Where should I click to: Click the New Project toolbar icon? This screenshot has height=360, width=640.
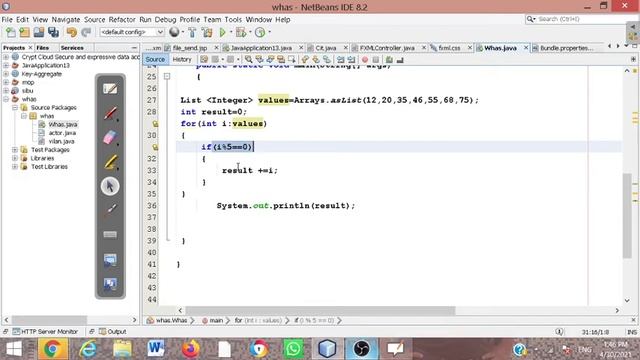pos(24,32)
